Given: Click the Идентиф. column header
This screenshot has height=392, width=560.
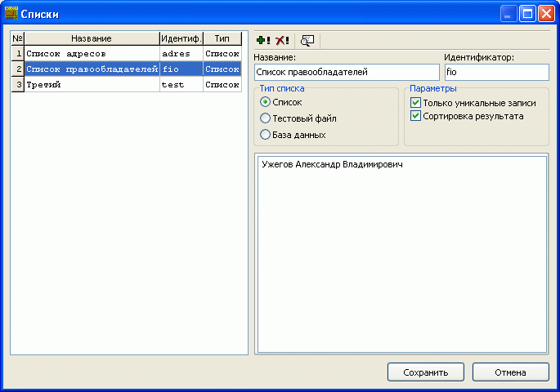Looking at the screenshot, I should 181,38.
